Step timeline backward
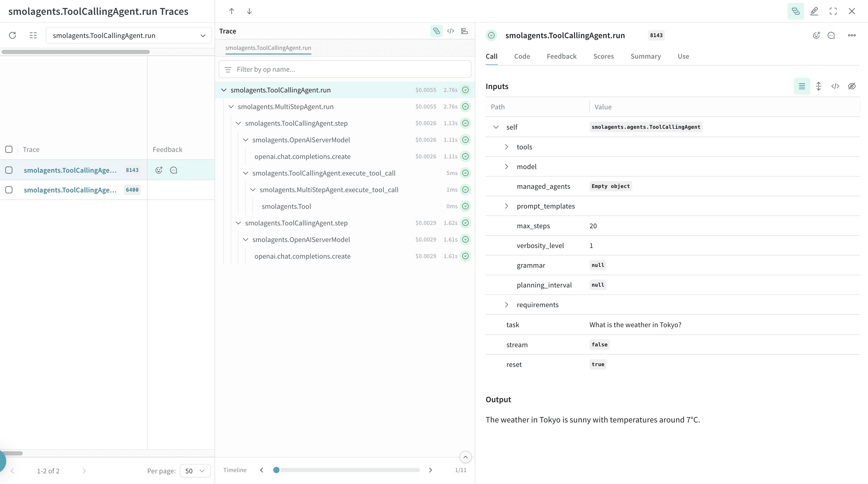The image size is (868, 484). click(x=262, y=470)
